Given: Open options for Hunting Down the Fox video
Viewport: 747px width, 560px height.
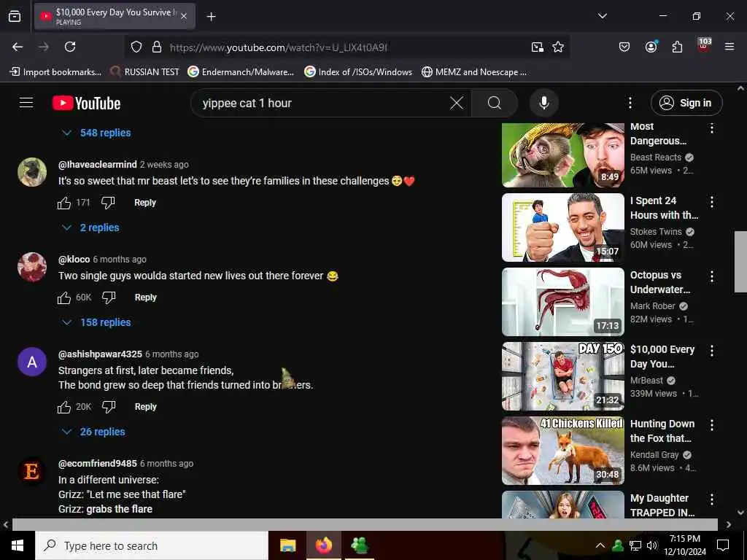Looking at the screenshot, I should pyautogui.click(x=712, y=425).
